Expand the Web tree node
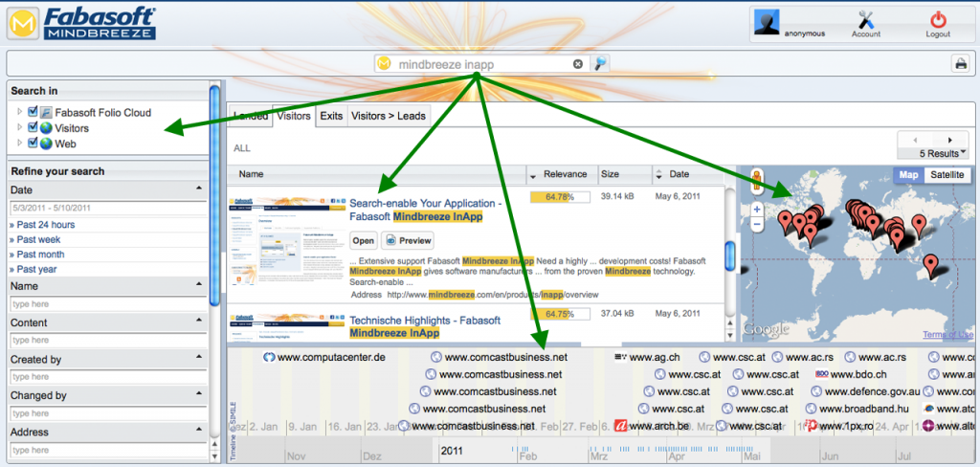The image size is (980, 467). click(19, 143)
